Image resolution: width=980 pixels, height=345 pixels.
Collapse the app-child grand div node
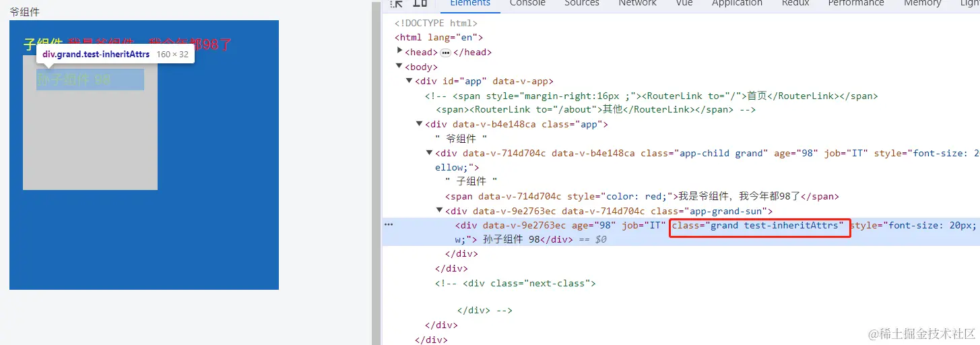coord(430,153)
